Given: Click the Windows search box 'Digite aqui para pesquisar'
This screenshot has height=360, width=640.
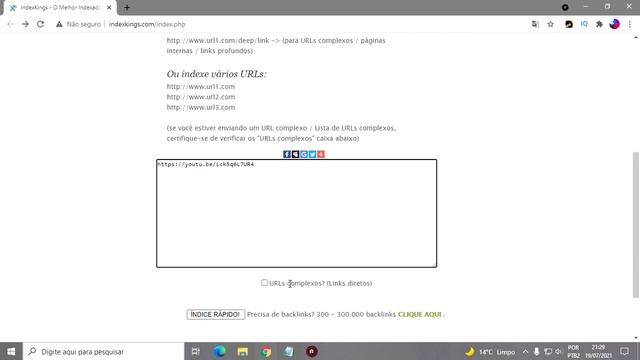Looking at the screenshot, I should pyautogui.click(x=104, y=351).
